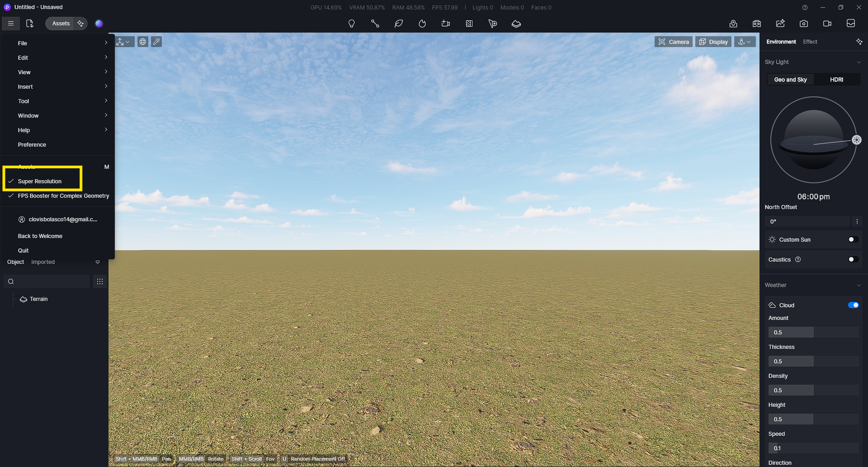Click Back to Welcome

[58, 236]
